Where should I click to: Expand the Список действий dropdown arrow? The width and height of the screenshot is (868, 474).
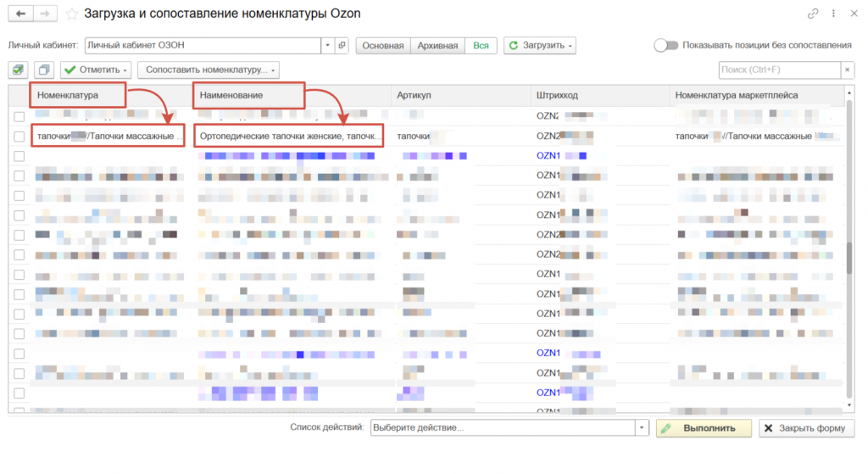click(x=642, y=428)
